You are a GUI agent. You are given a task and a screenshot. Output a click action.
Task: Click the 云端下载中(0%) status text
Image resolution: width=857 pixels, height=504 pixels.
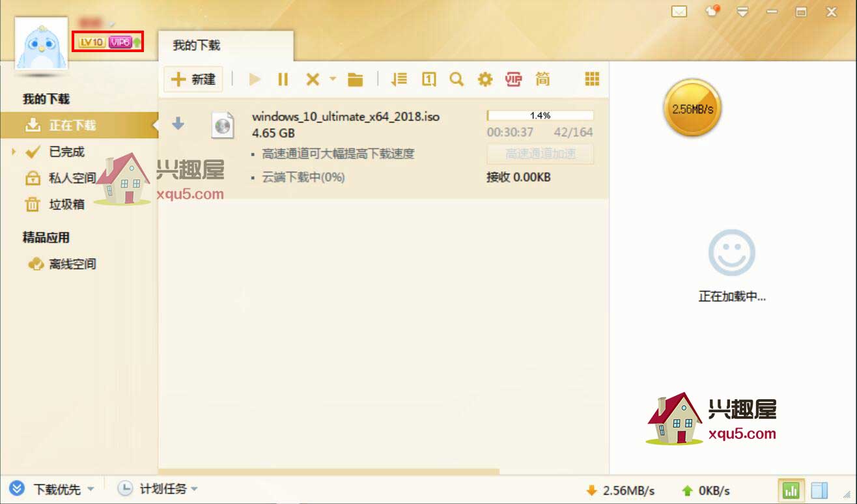pos(303,177)
